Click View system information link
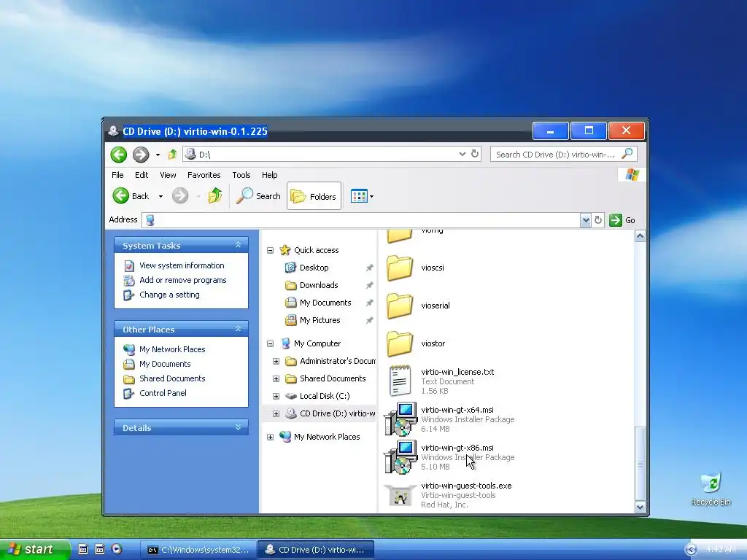The width and height of the screenshot is (747, 560). coord(182,265)
